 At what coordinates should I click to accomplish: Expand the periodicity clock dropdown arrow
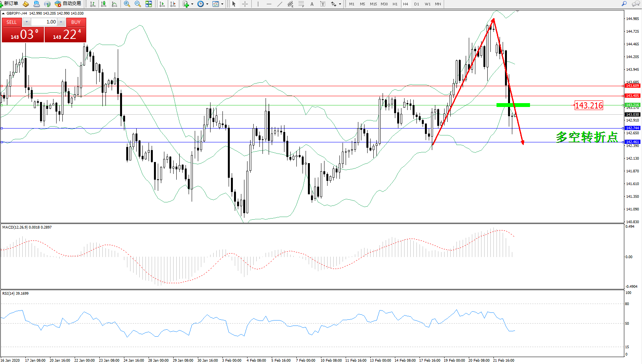point(207,4)
